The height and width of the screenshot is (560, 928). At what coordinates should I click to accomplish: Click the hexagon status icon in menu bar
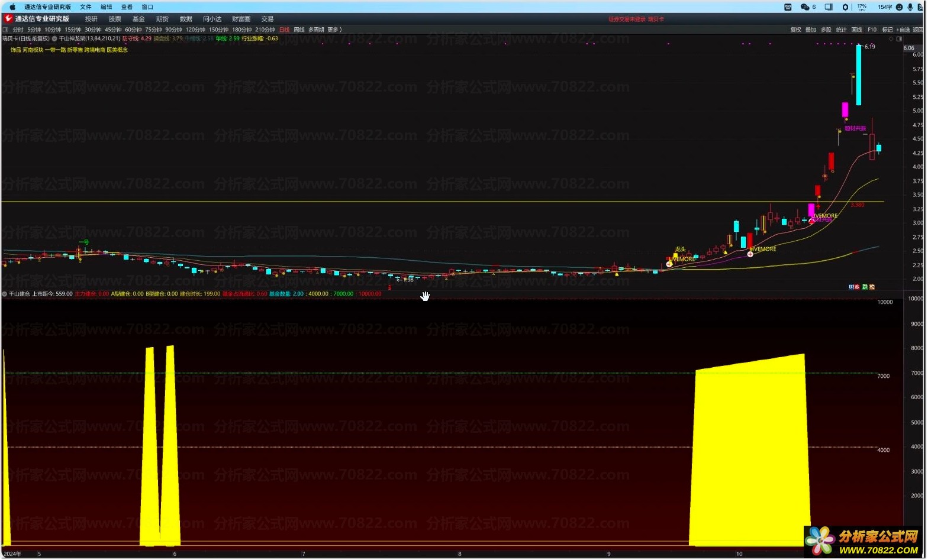845,7
